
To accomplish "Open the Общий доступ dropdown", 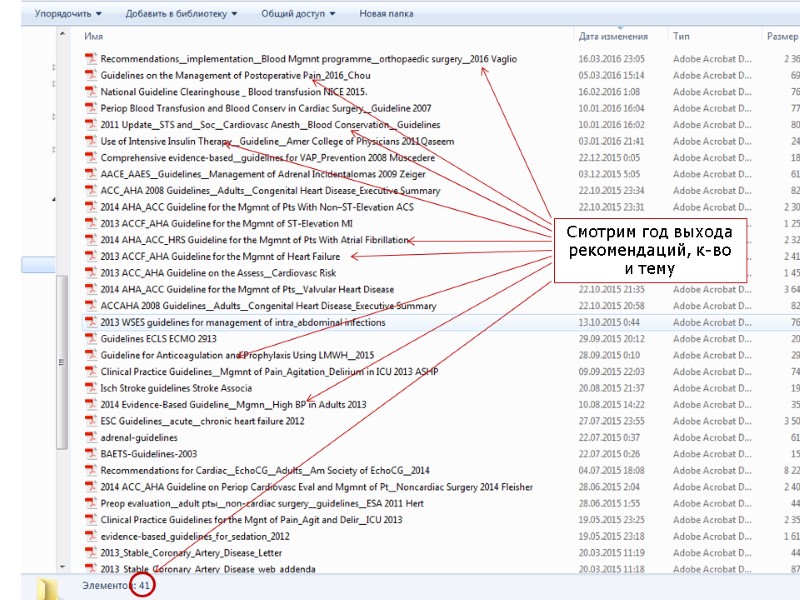I will coord(298,14).
